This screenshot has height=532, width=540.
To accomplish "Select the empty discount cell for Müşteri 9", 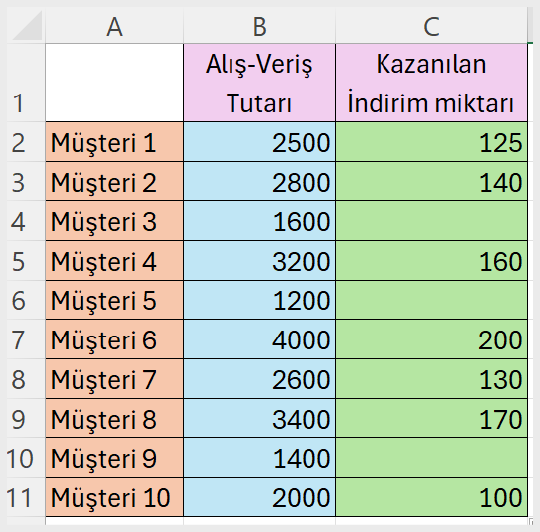I will click(431, 458).
